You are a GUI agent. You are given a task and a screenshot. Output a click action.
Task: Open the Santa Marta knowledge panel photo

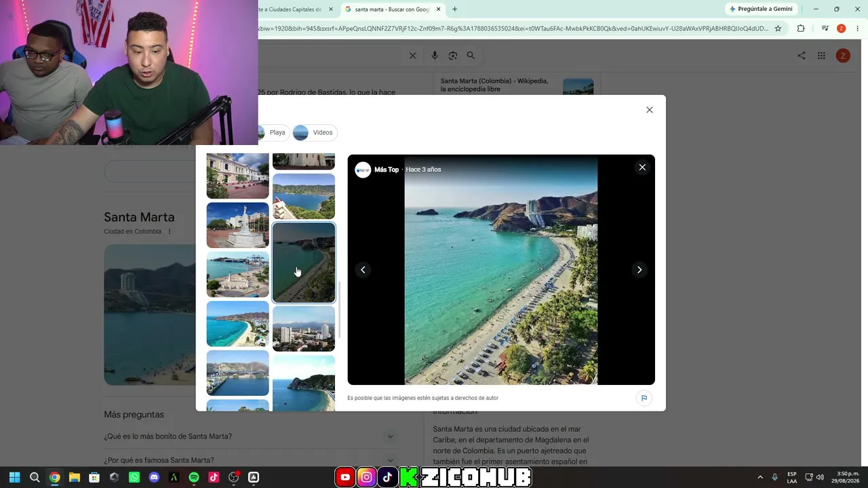pos(150,314)
